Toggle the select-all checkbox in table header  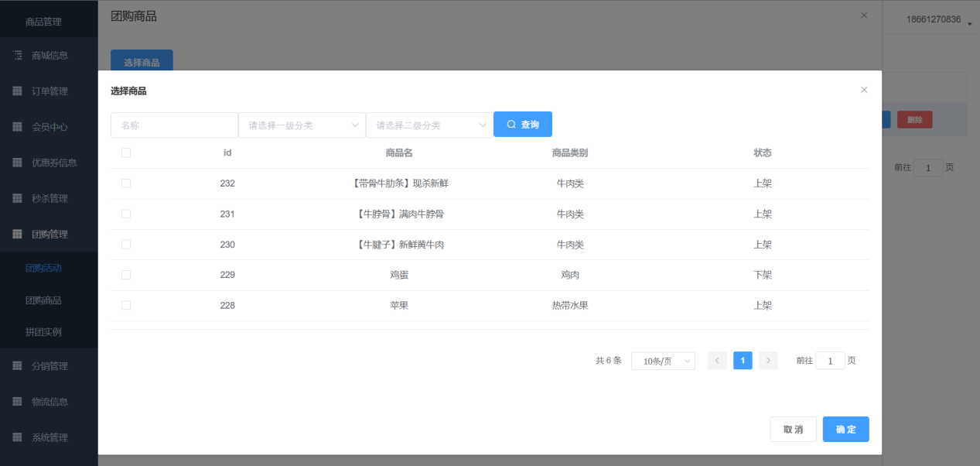[x=126, y=153]
